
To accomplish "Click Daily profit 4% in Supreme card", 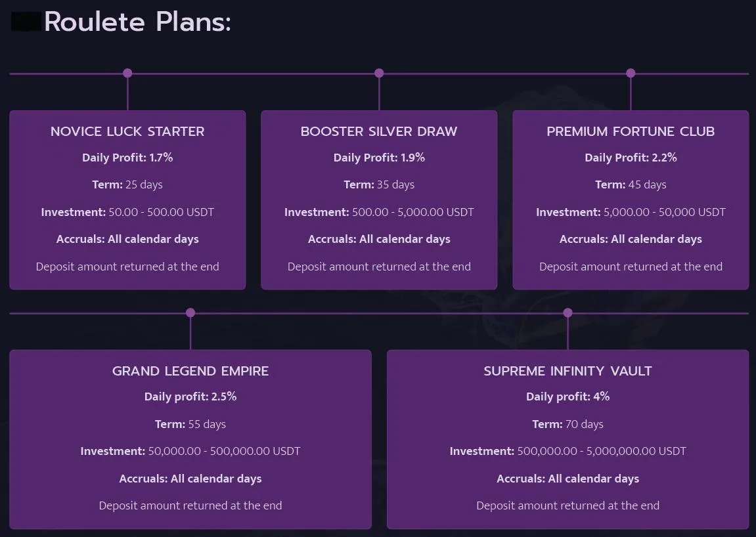I will pyautogui.click(x=568, y=397).
